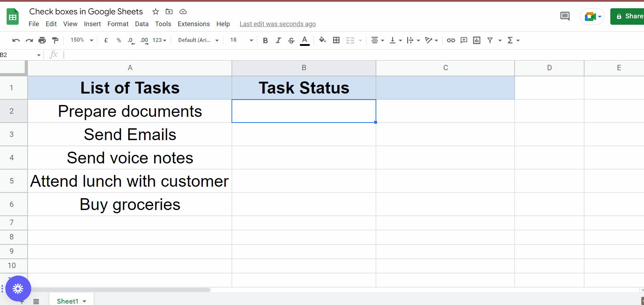Open the All Sheets list icon
This screenshot has height=305, width=644.
[x=36, y=301]
